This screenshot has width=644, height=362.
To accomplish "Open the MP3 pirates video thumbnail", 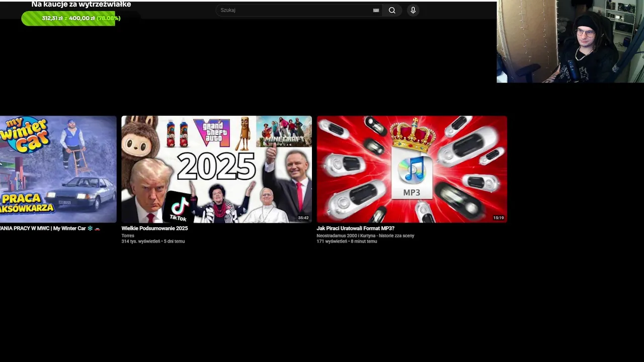I will [412, 169].
